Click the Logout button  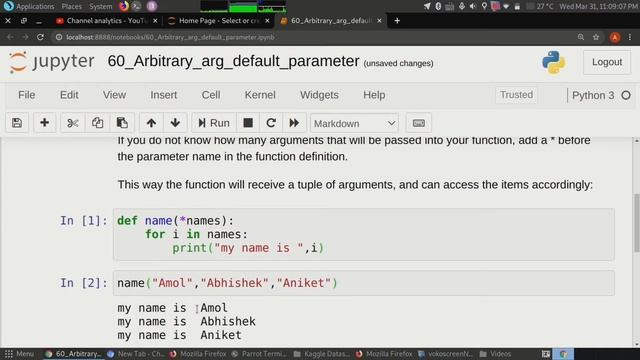pyautogui.click(x=607, y=62)
